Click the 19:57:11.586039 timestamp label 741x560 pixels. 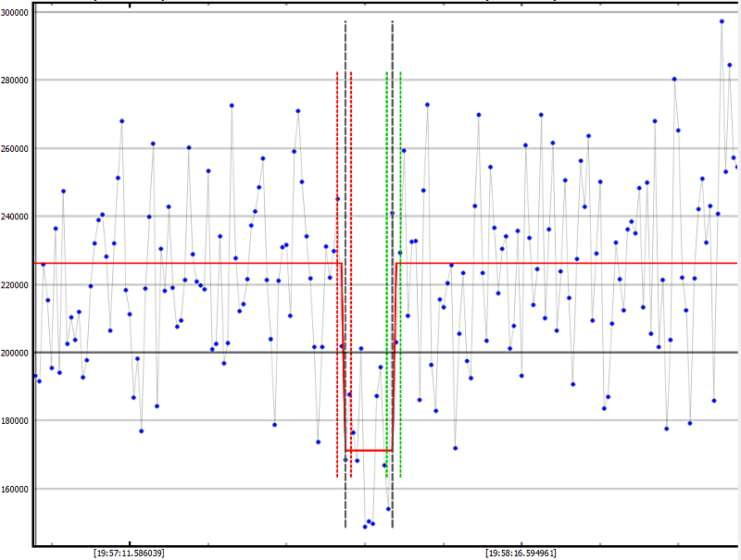pyautogui.click(x=129, y=553)
